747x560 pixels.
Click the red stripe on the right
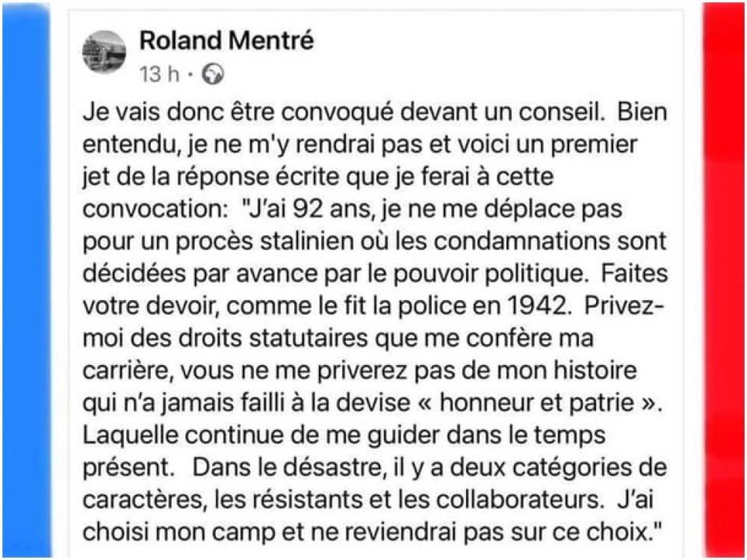click(x=723, y=280)
